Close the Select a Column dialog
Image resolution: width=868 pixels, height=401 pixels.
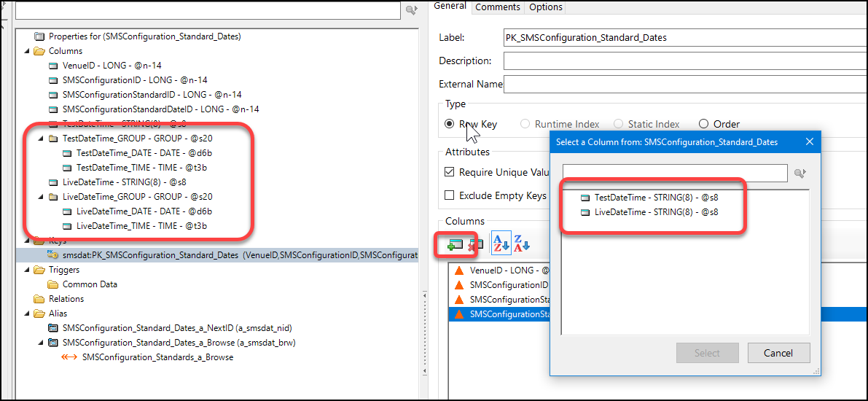pyautogui.click(x=808, y=141)
